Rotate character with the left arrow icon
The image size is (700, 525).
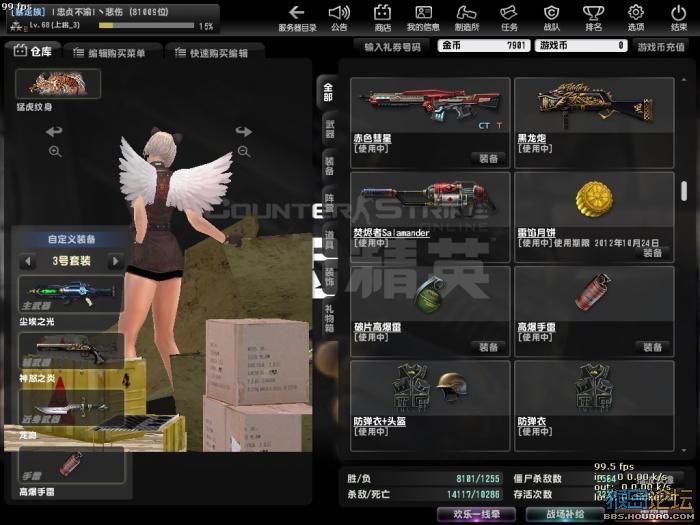tap(54, 132)
